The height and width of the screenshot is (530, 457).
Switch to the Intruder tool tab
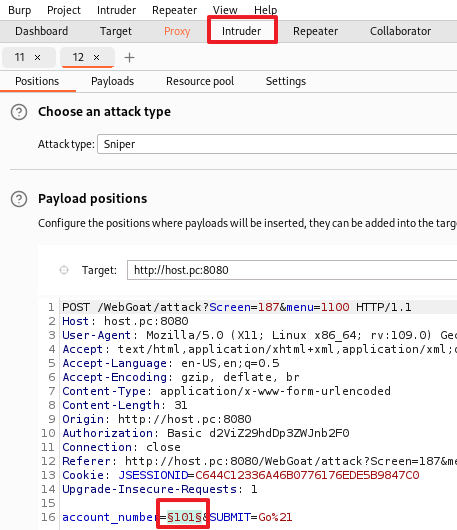(242, 31)
